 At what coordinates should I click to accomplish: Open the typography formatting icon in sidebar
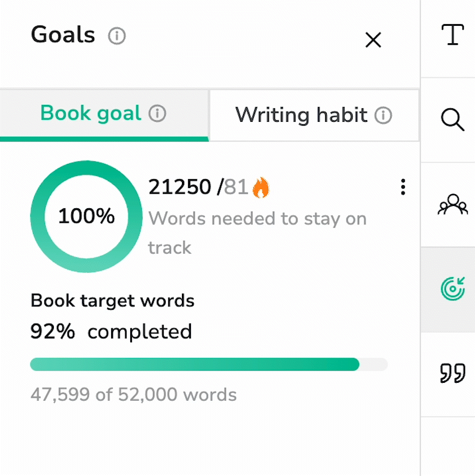453,35
